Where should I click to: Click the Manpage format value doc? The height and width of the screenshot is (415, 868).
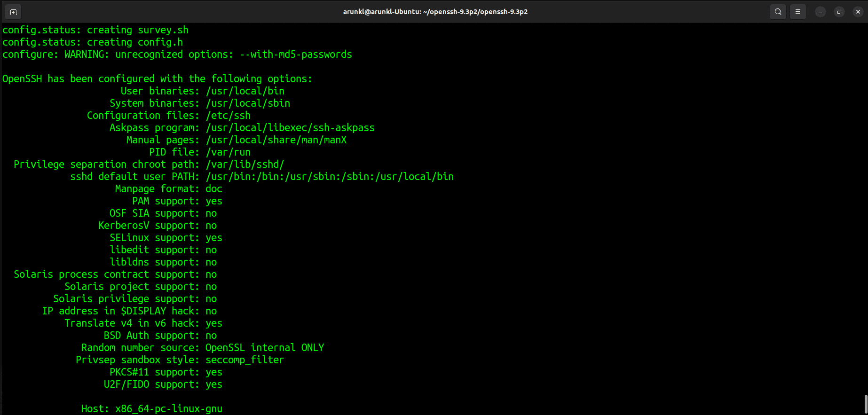pyautogui.click(x=214, y=189)
